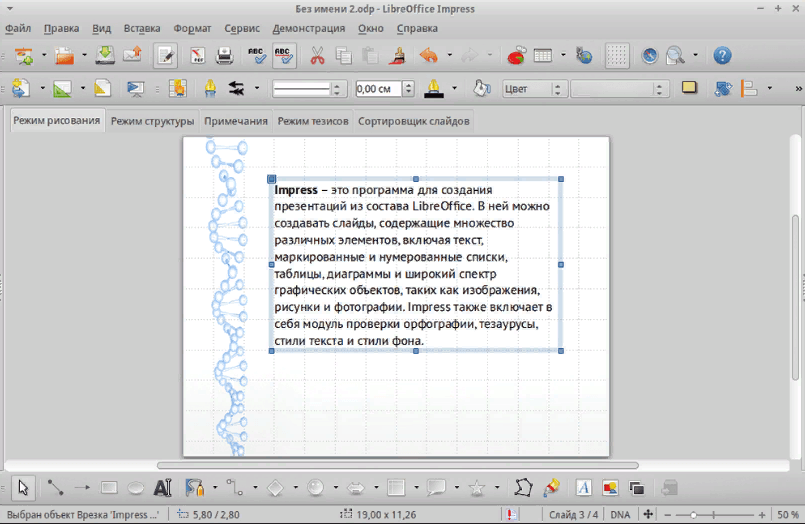Copy selection with the Copy icon
Screen dimensions: 805x524
click(343, 55)
